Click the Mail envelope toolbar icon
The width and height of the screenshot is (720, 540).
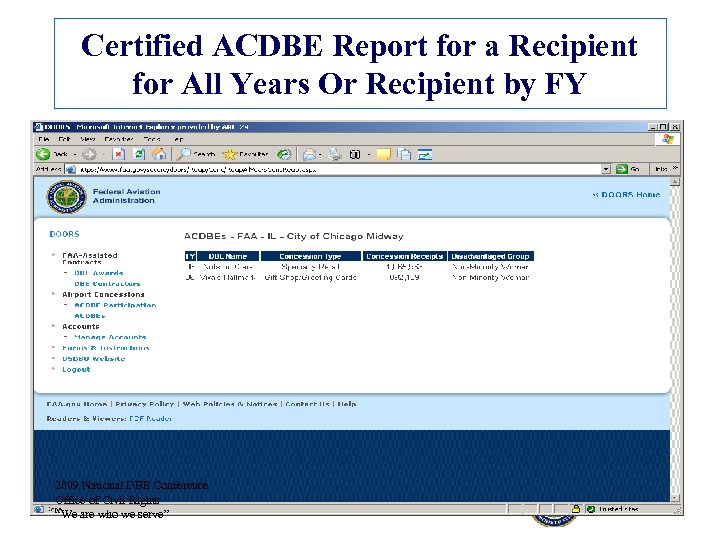point(309,154)
